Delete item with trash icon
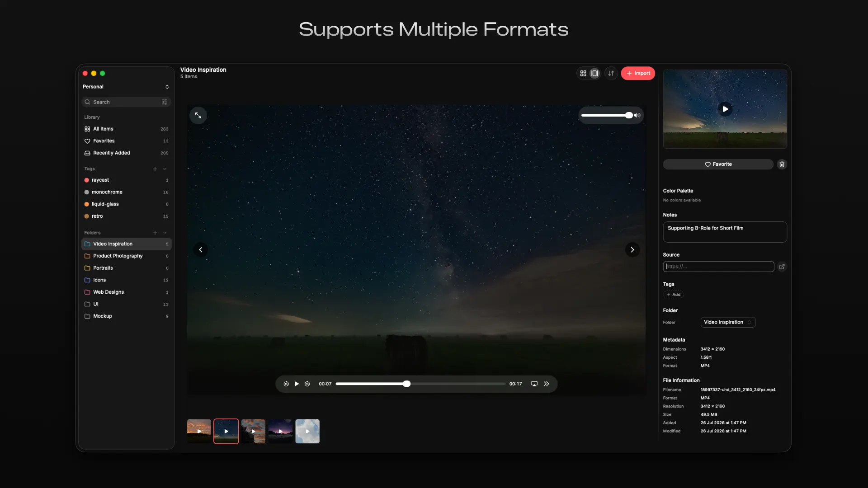The width and height of the screenshot is (868, 488). pos(782,164)
